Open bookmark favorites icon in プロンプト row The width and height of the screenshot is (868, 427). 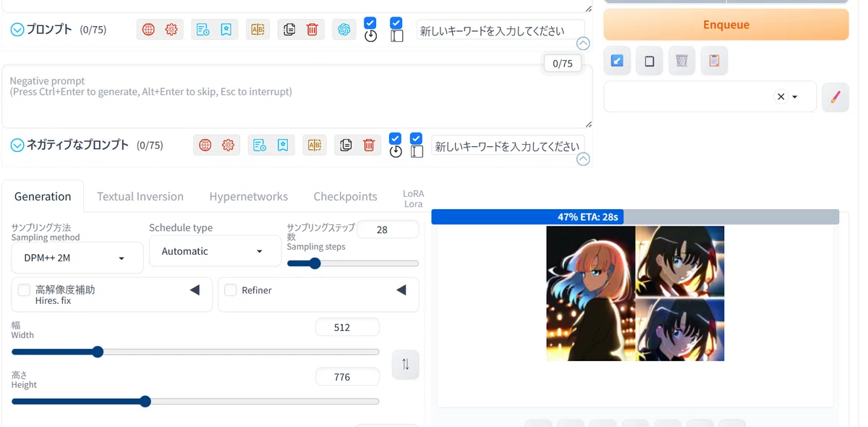[226, 30]
